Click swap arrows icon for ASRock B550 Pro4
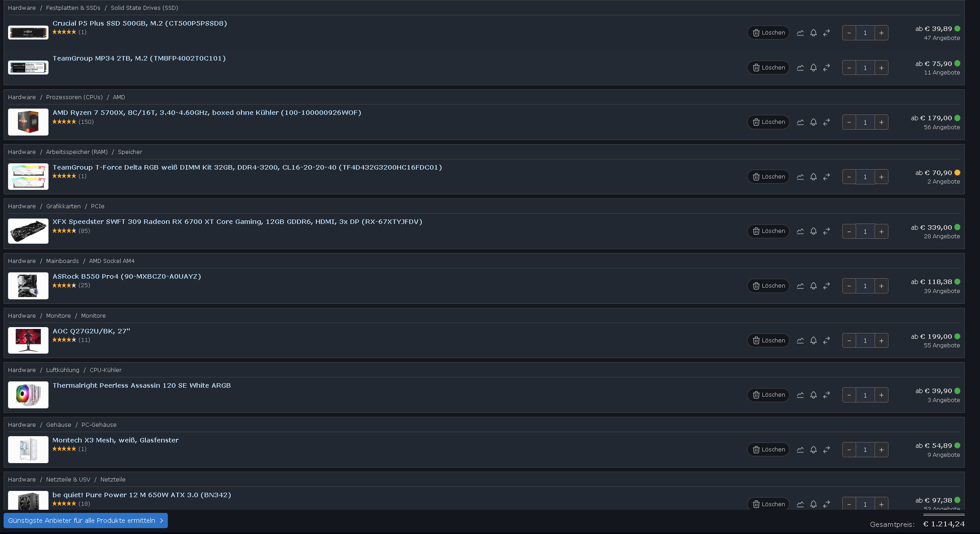The width and height of the screenshot is (980, 534). click(x=827, y=286)
